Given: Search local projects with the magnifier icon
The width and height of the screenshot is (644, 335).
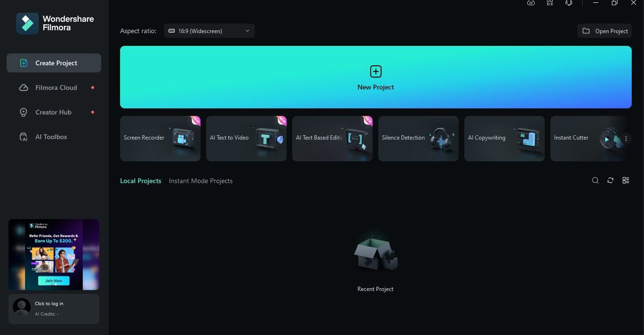Looking at the screenshot, I should coord(595,180).
